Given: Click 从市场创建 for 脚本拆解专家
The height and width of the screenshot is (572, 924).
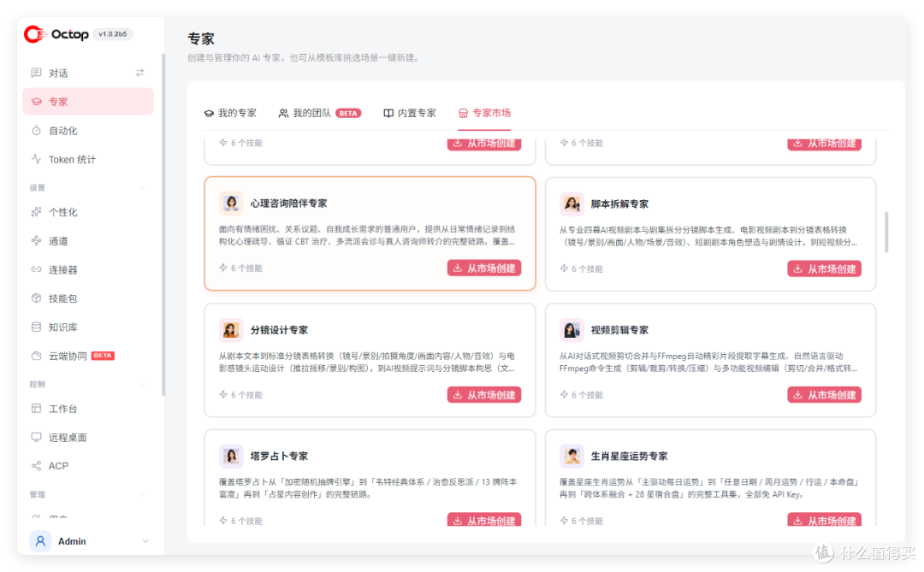Looking at the screenshot, I should pos(825,268).
